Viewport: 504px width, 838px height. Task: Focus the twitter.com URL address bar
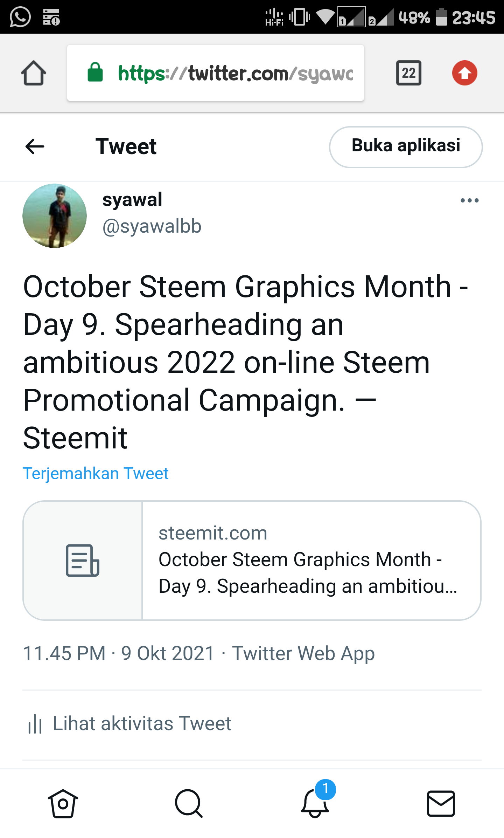[x=216, y=73]
